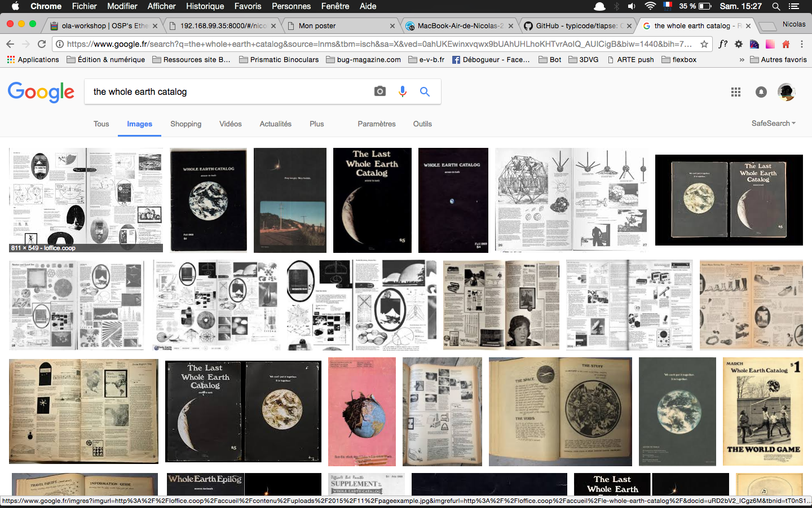Image resolution: width=812 pixels, height=508 pixels.
Task: Switch to the MacBook-Air-de-Nicolas tab
Action: 460,26
